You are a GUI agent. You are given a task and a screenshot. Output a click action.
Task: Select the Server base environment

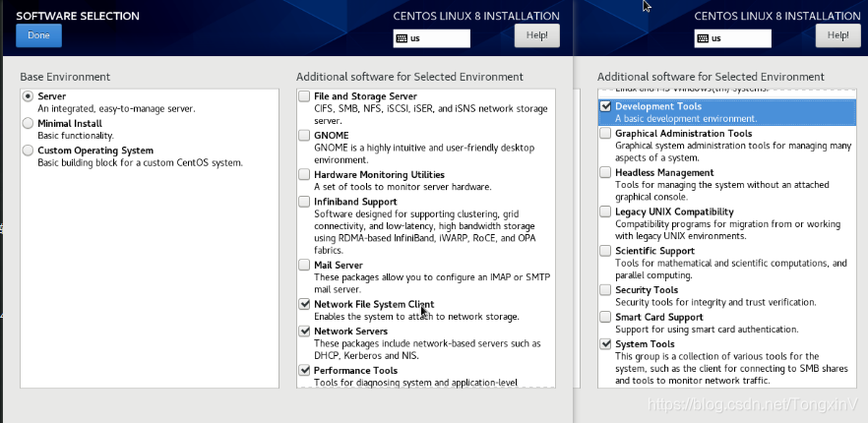coord(28,96)
